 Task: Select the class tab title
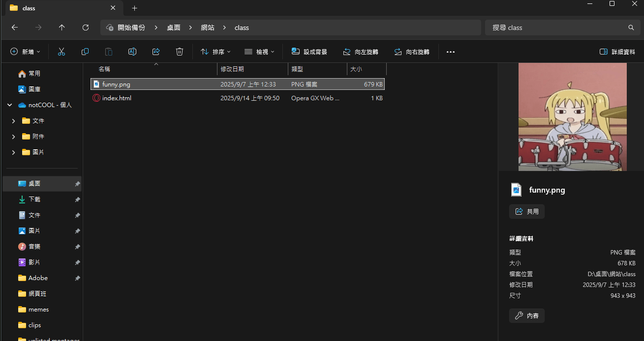29,8
